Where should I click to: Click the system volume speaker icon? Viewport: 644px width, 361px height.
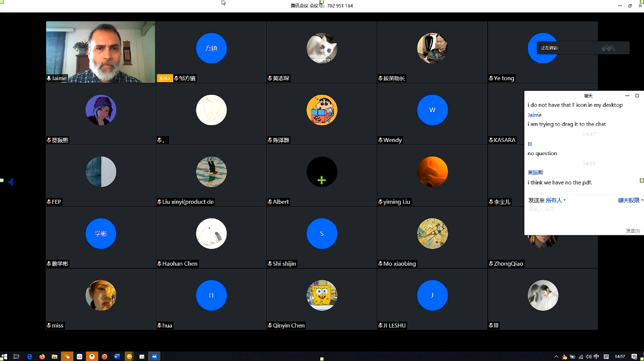(589, 356)
